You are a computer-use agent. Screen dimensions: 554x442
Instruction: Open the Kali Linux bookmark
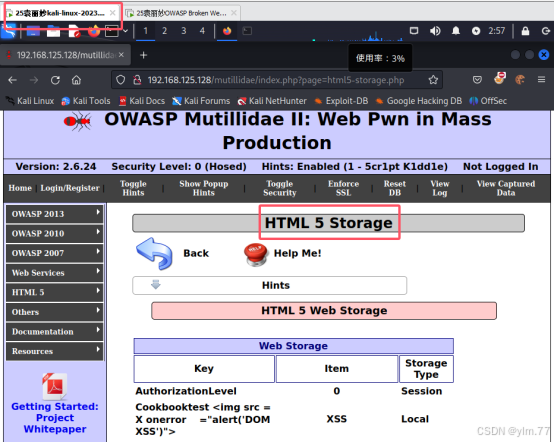click(x=30, y=101)
